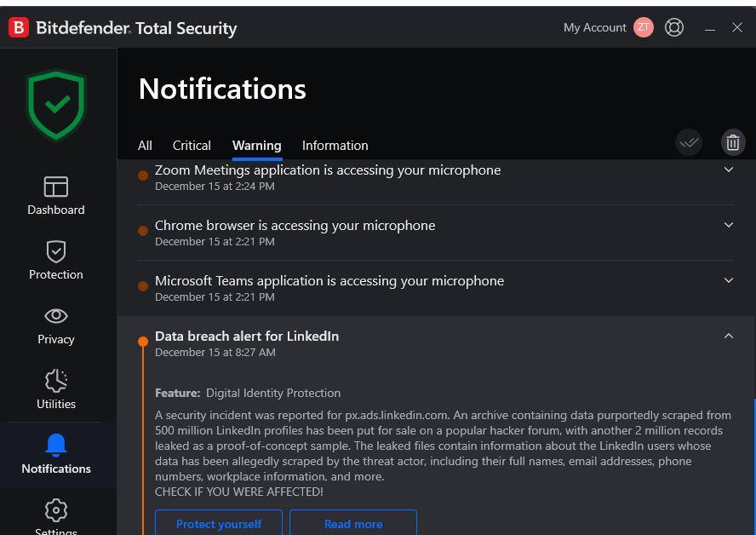Expand the Chrome browser microphone notification
Screen dimensions: 756x535
(x=728, y=225)
